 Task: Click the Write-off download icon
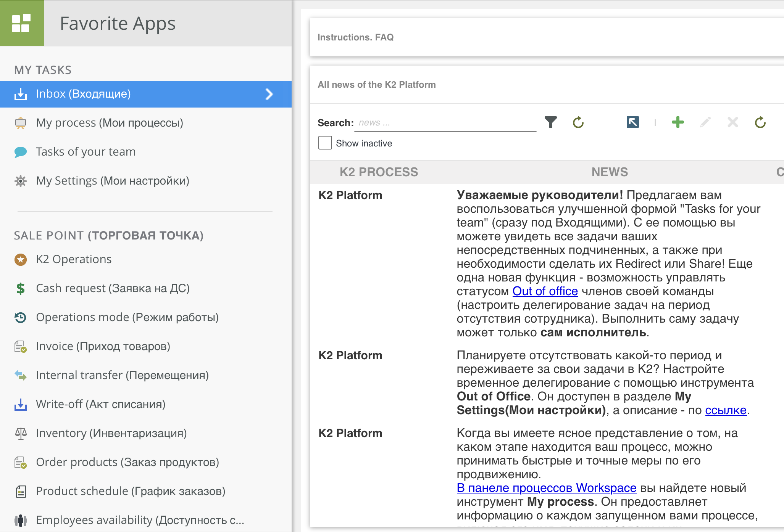click(x=21, y=405)
